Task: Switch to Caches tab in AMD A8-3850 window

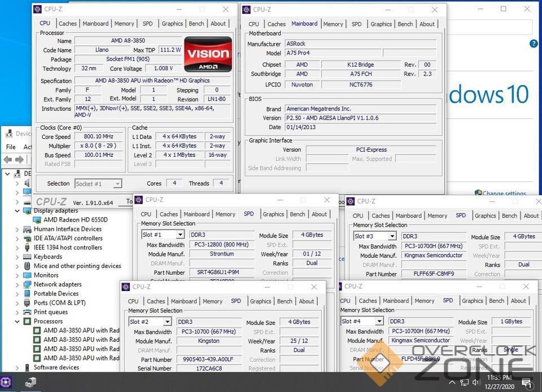Action: click(x=67, y=24)
